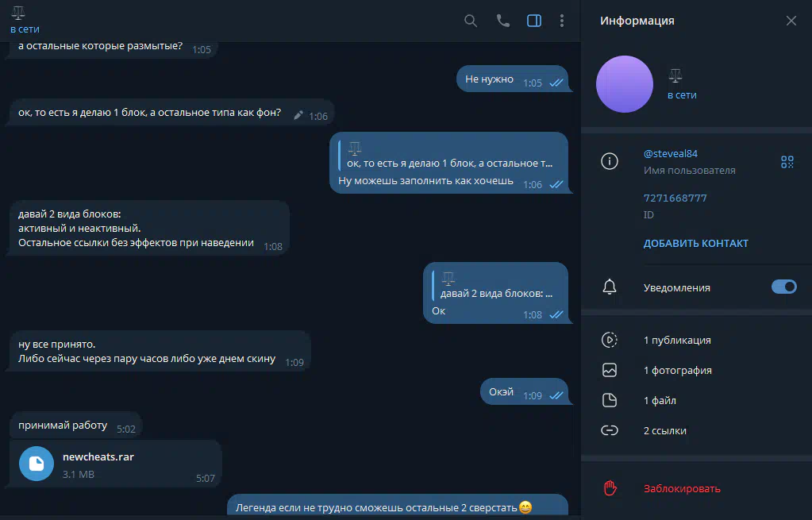Show the QR code for @steveal84

787,162
